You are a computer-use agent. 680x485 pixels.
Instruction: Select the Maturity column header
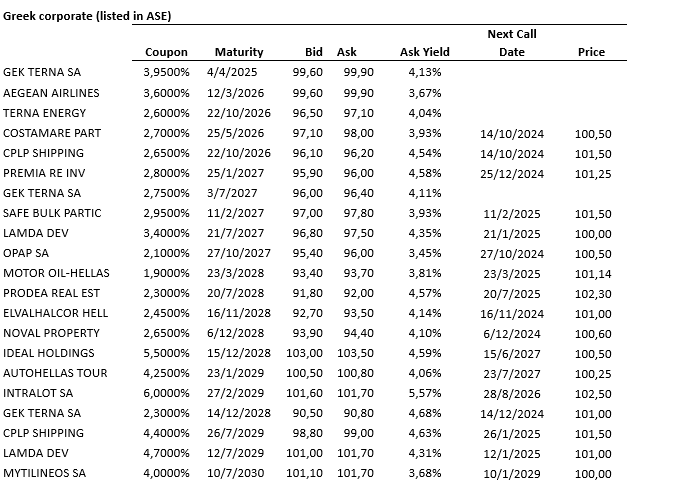tap(239, 52)
